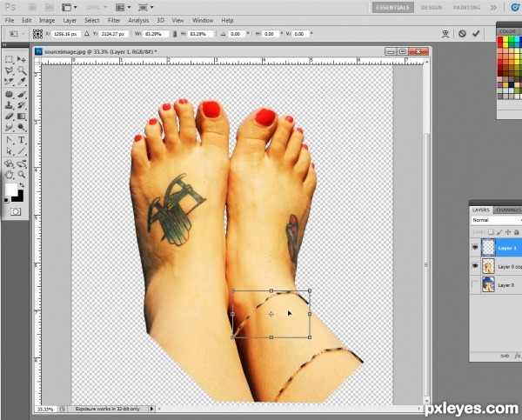Select the Crop tool
This screenshot has height=420, width=522.
[9, 82]
